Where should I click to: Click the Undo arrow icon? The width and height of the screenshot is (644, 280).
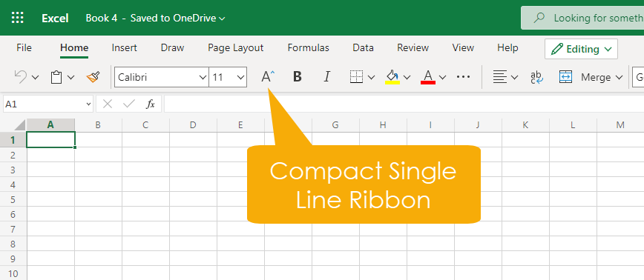pos(21,76)
